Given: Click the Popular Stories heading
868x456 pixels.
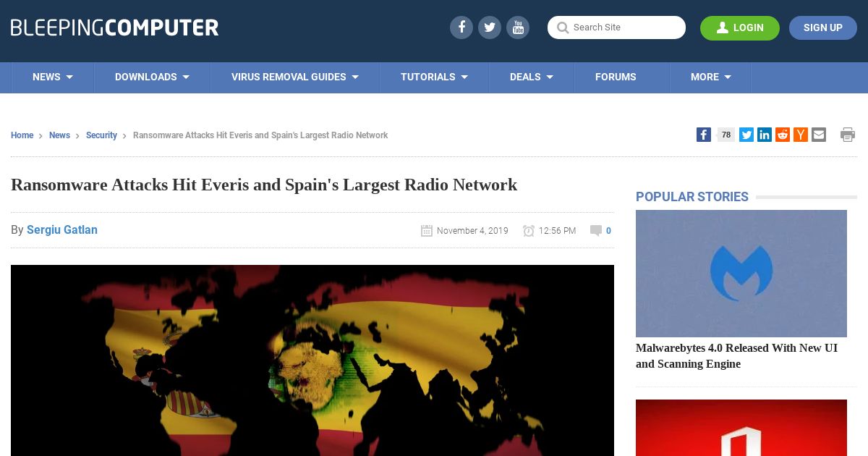Looking at the screenshot, I should click(x=692, y=197).
